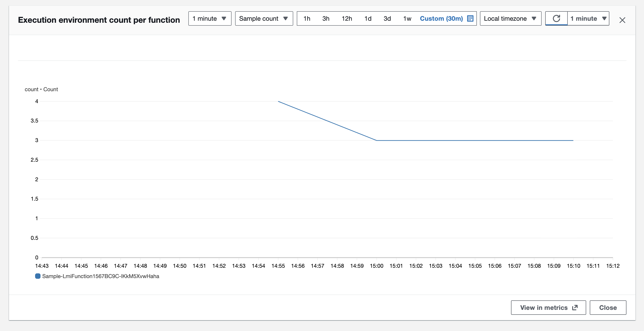Expand the Sample count statistic dropdown
The width and height of the screenshot is (644, 331).
pyautogui.click(x=264, y=18)
